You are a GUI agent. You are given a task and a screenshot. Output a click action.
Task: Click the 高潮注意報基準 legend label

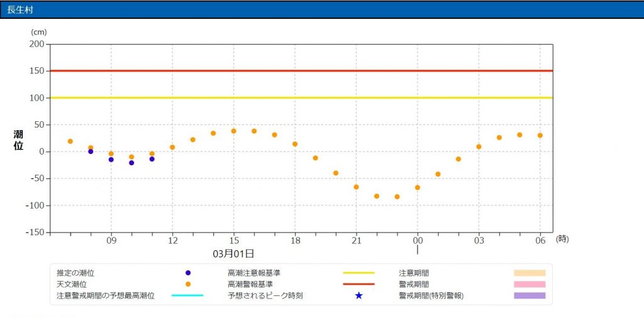coord(254,273)
